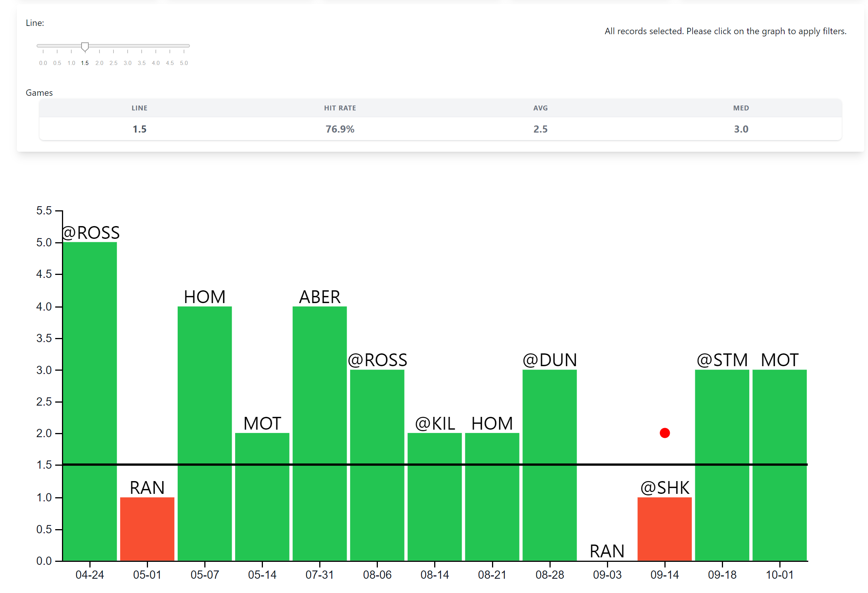This screenshot has width=868, height=593.
Task: Click the red RAN bar on 05-01
Action: tap(147, 529)
